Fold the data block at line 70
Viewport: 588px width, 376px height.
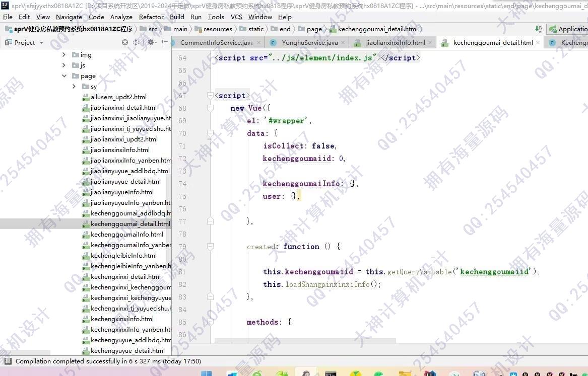click(211, 133)
